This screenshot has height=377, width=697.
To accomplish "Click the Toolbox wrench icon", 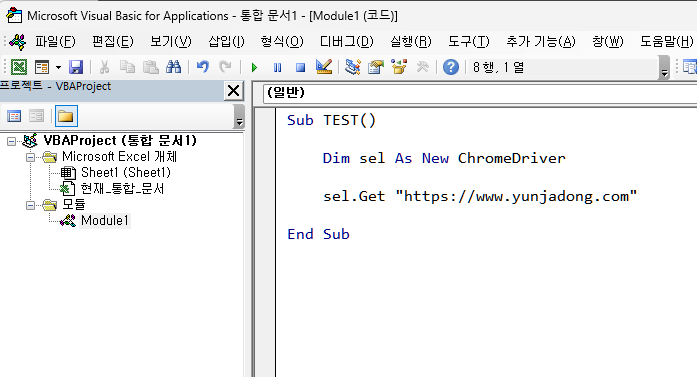I will 422,67.
